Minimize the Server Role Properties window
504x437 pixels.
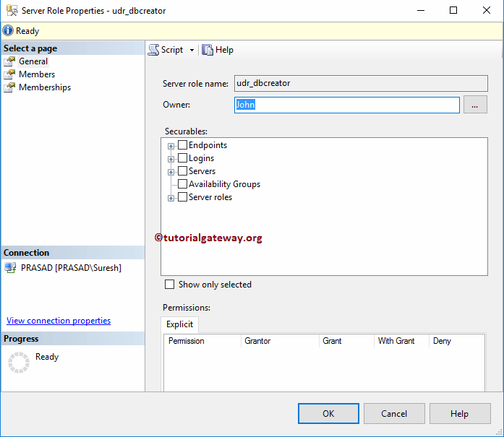(421, 10)
